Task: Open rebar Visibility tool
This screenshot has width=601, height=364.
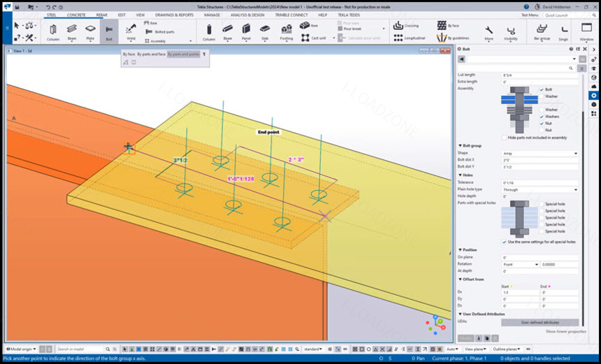Action: click(511, 33)
